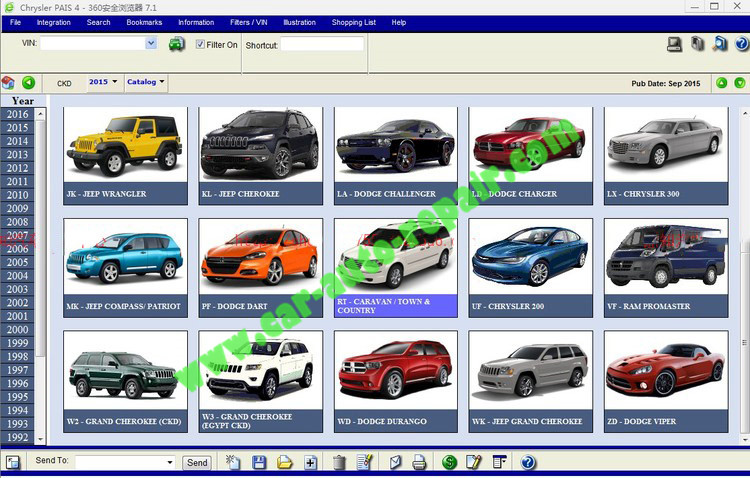This screenshot has height=478, width=750.
Task: Open the top-right help question mark icon
Action: click(742, 44)
